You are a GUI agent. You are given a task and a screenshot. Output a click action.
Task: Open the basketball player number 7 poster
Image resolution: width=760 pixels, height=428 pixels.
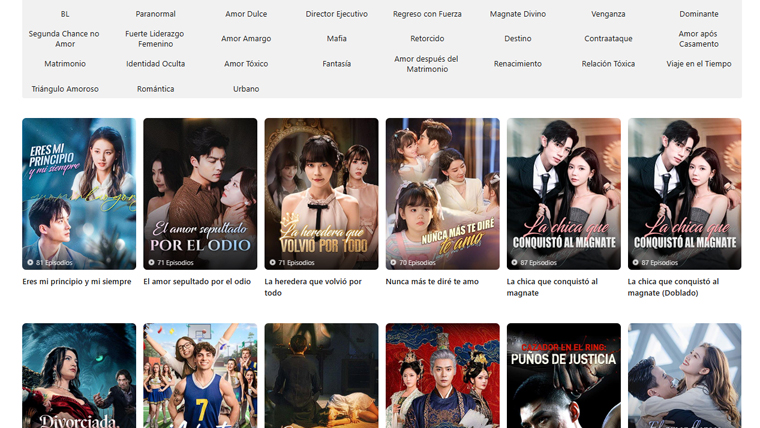pyautogui.click(x=200, y=375)
